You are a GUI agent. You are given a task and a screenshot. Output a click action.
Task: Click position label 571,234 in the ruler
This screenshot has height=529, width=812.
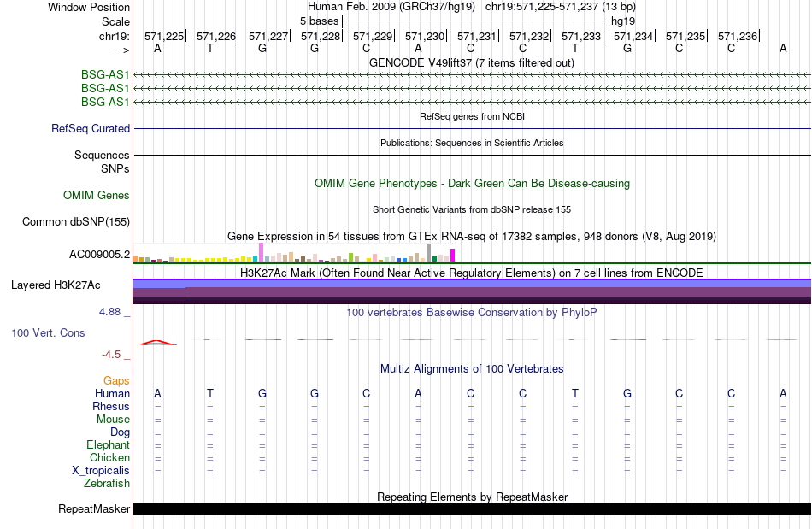[x=633, y=36]
